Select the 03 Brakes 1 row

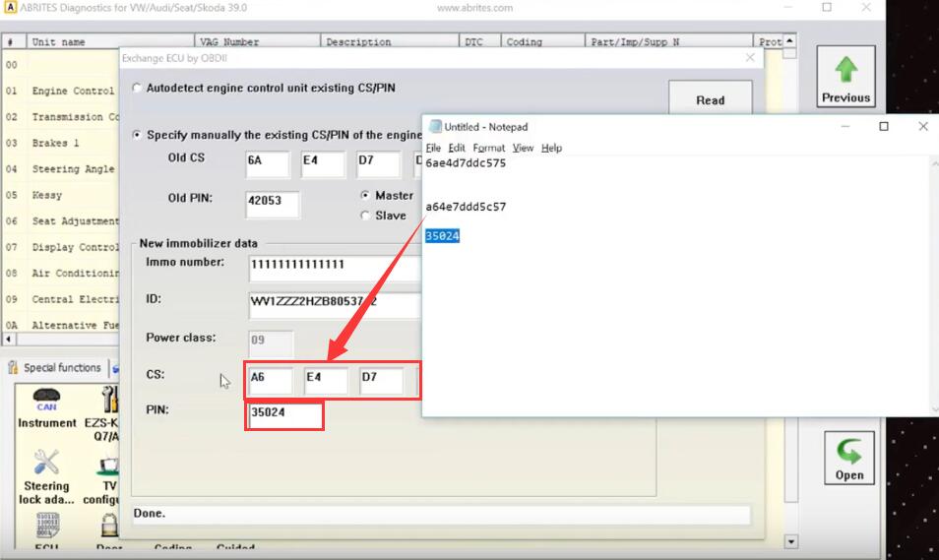(x=61, y=143)
